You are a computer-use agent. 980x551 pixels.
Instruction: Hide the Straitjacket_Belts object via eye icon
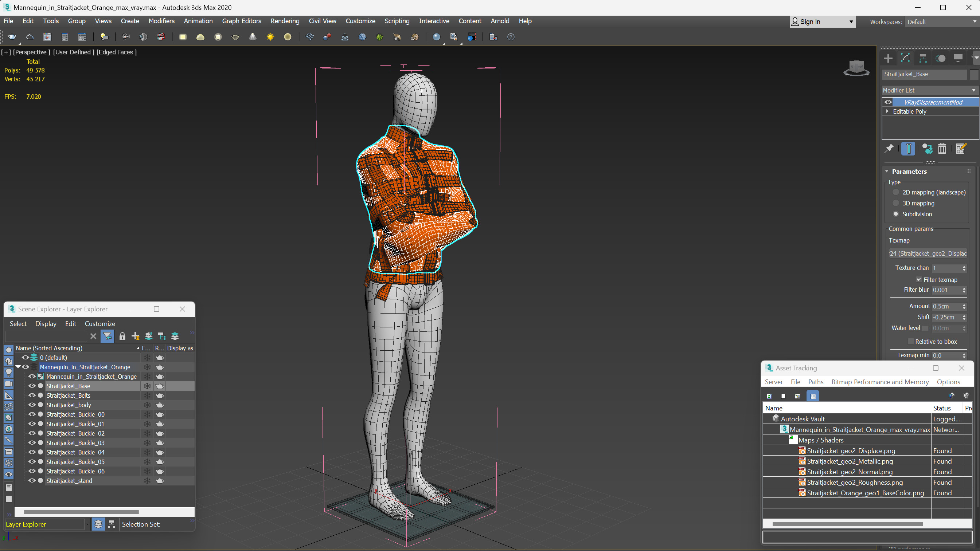coord(32,395)
